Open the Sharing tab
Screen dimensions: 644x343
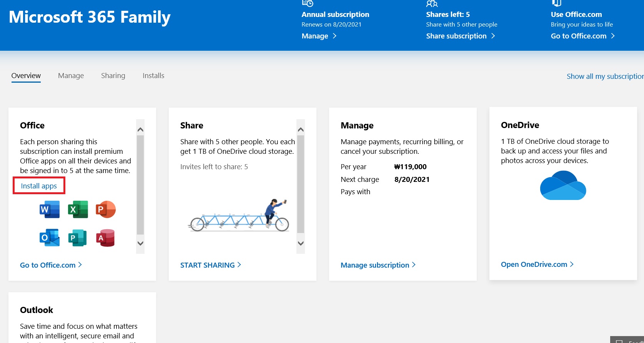[x=113, y=76]
